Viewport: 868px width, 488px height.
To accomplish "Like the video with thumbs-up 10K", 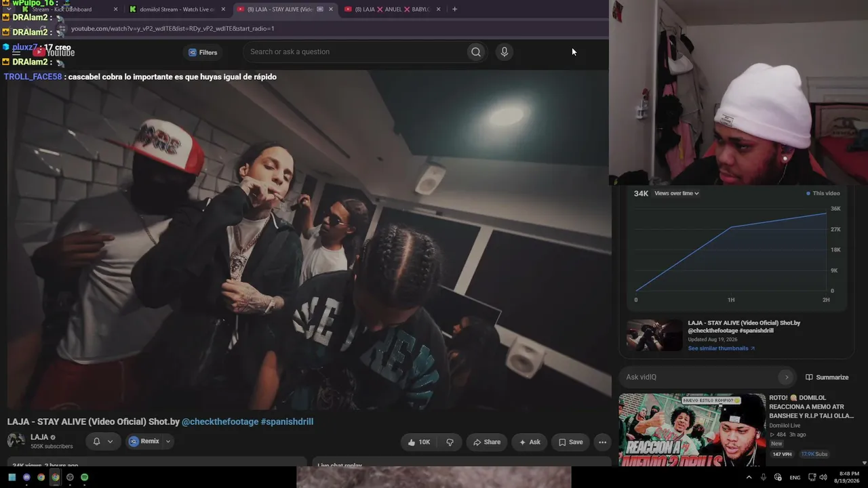I will (418, 442).
